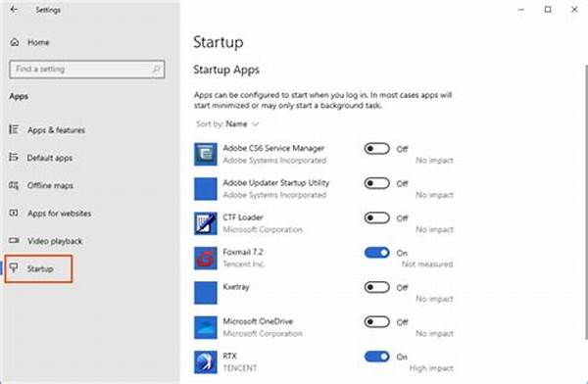The image size is (588, 384).
Task: Click the Apps & features icon
Action: click(x=14, y=129)
